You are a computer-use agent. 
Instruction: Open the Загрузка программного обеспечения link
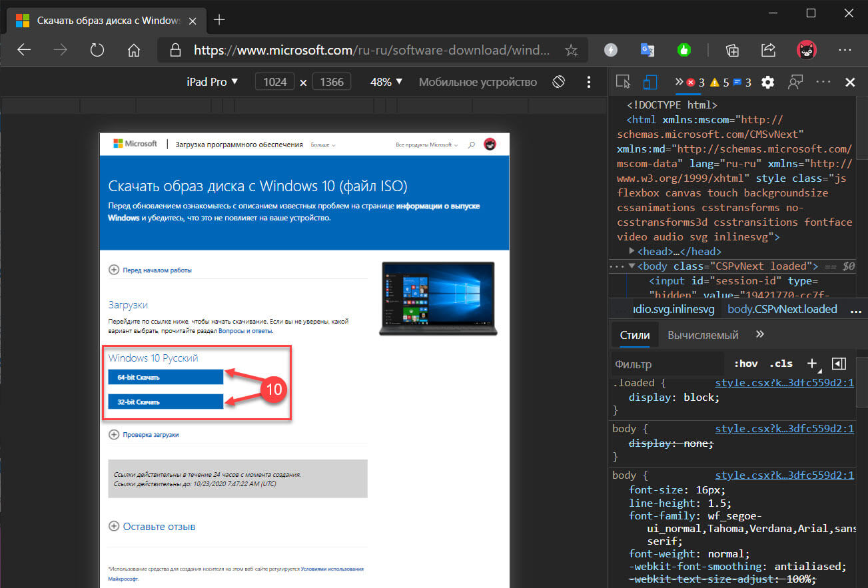(239, 145)
